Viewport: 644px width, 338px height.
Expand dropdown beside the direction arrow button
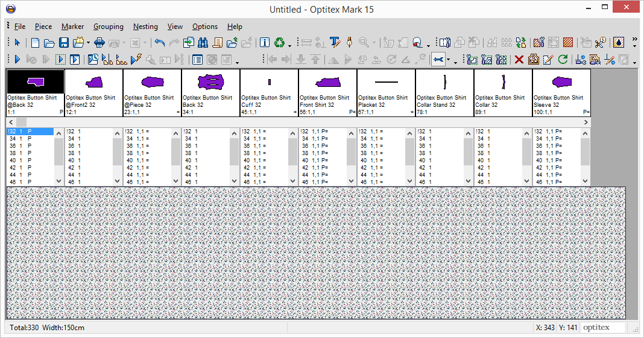pos(449,60)
